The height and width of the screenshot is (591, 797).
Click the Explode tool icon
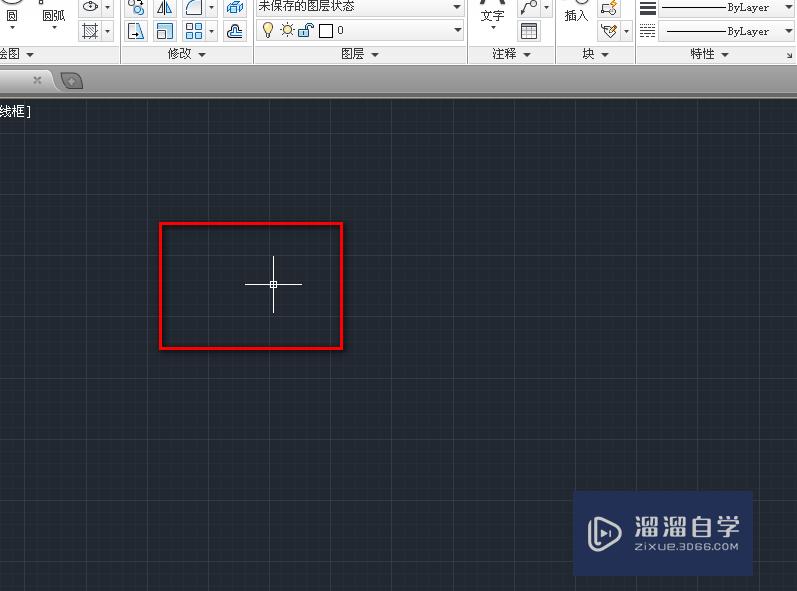pyautogui.click(x=234, y=7)
